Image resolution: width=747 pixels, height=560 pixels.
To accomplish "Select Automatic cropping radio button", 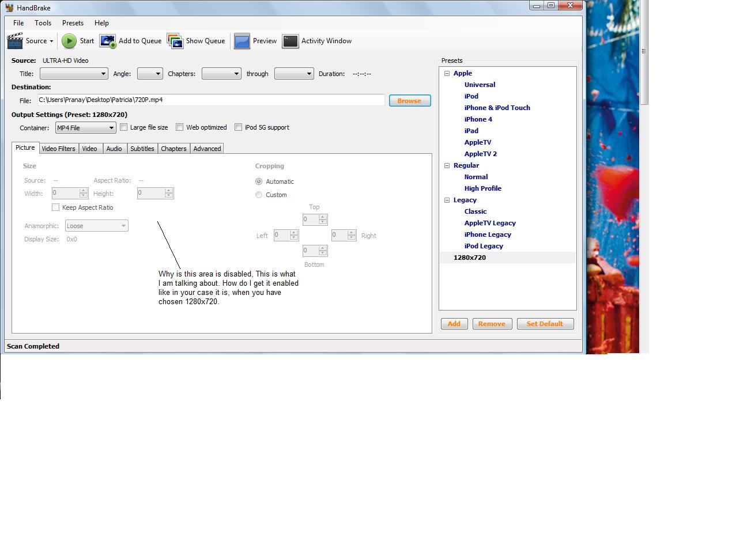I will (x=259, y=181).
